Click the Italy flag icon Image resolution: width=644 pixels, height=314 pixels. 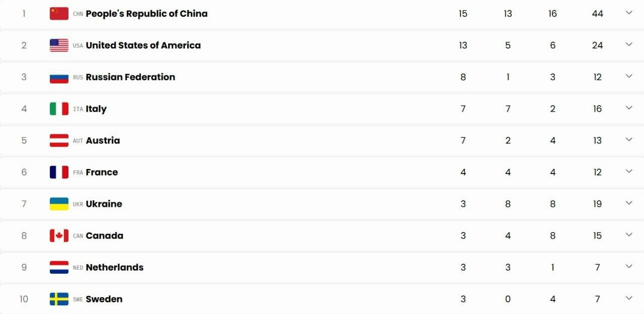[59, 109]
